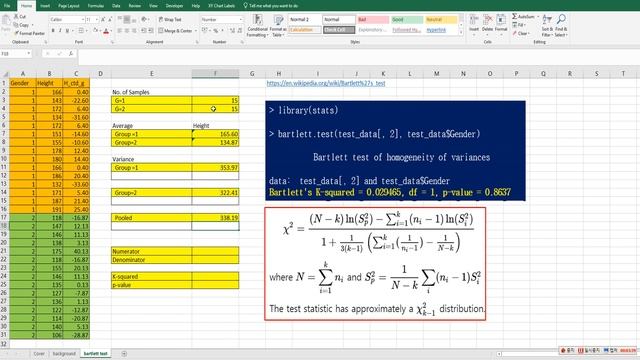Toggle Bold formatting
The image size is (640, 360).
[53, 31]
